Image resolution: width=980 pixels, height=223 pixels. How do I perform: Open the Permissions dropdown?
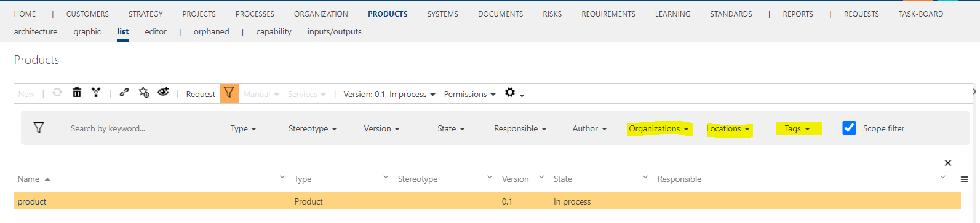coord(469,94)
